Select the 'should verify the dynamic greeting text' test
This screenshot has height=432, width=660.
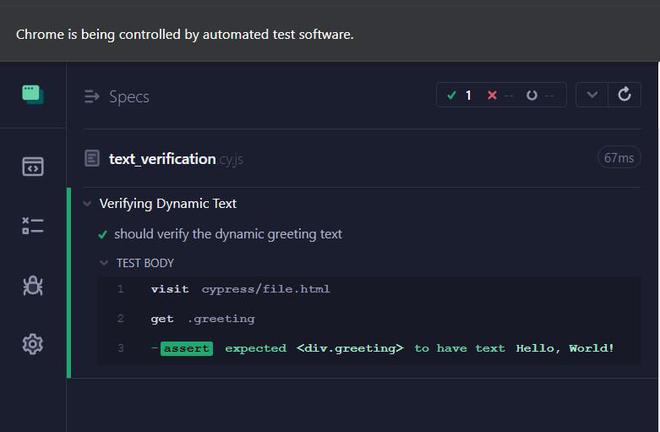pyautogui.click(x=227, y=234)
